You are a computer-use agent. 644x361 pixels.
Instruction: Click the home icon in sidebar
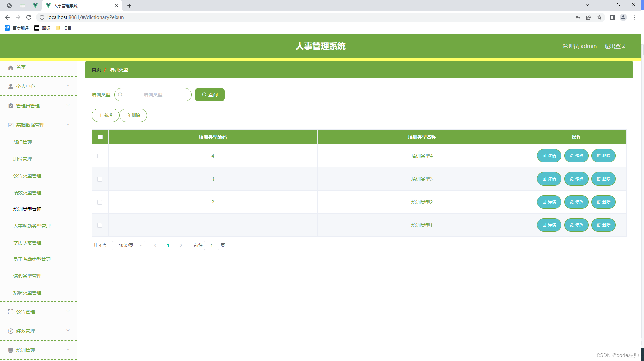11,68
